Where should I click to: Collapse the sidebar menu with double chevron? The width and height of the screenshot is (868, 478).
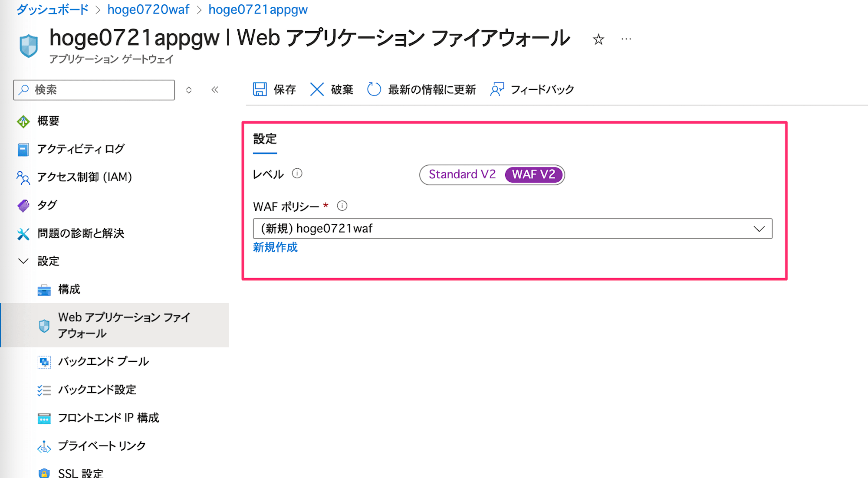click(215, 90)
